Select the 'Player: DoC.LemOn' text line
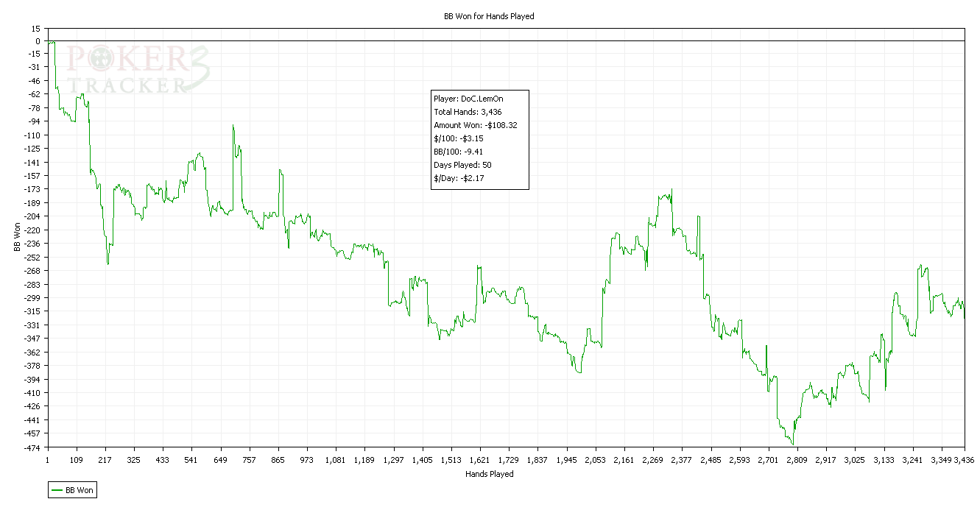 tap(468, 99)
